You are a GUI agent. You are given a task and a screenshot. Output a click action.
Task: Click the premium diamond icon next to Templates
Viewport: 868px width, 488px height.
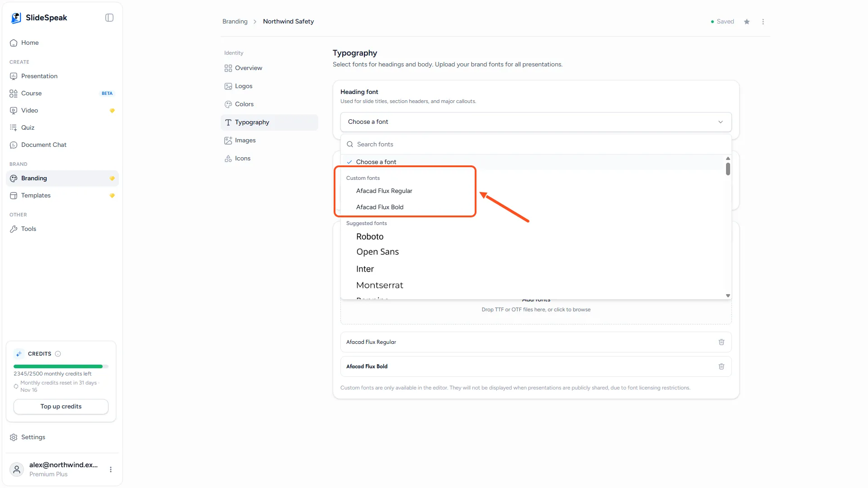[112, 196]
